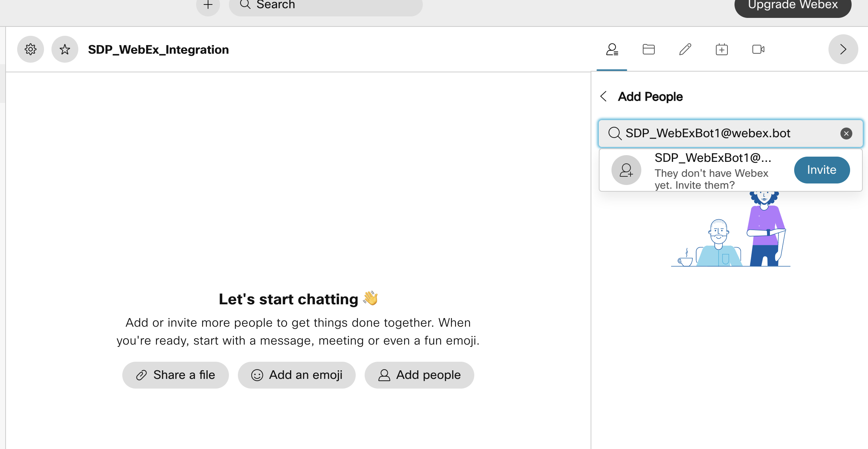Image resolution: width=868 pixels, height=449 pixels.
Task: Click Add people button in chat
Action: pyautogui.click(x=419, y=375)
